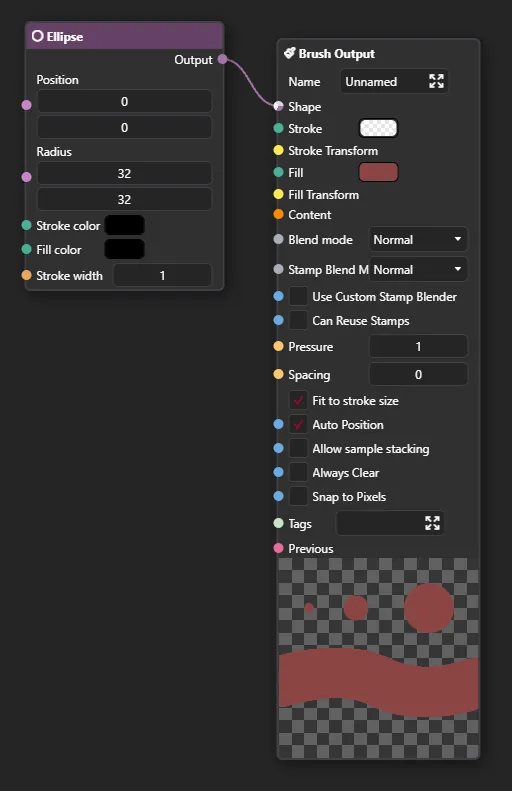Enable Use Custom Stamp Blender checkbox
Screen dimensions: 512x791
click(298, 296)
